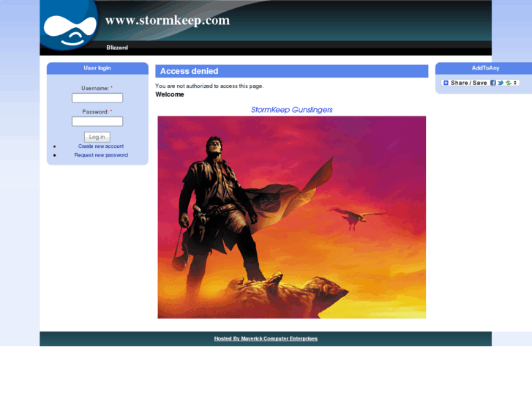The image size is (532, 399).
Task: Open the Blizzard menu item
Action: (x=117, y=48)
